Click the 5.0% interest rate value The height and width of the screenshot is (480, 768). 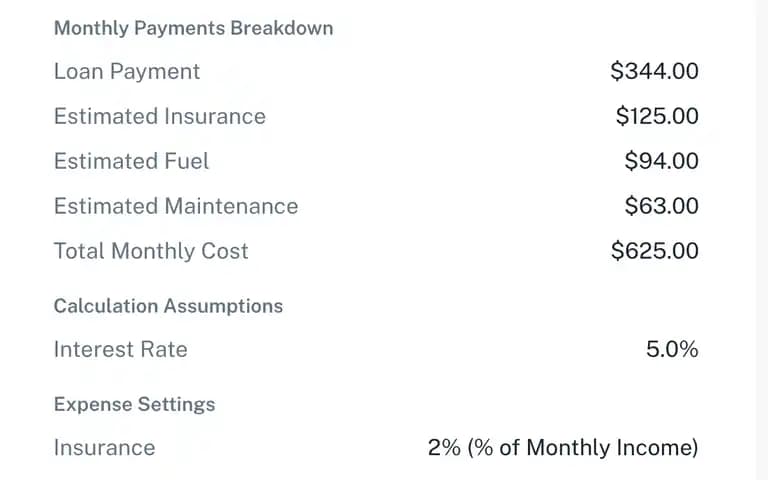(x=672, y=349)
